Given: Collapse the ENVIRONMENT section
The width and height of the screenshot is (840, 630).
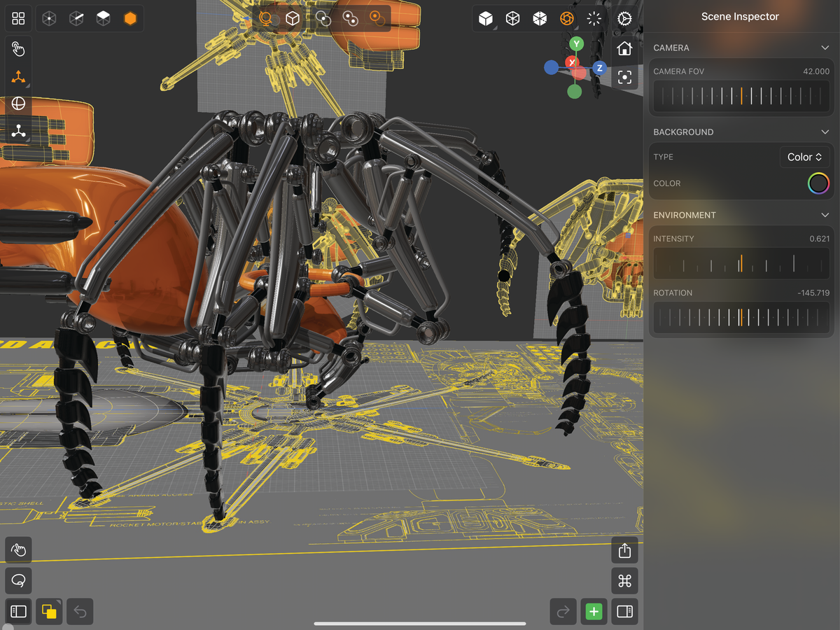Looking at the screenshot, I should point(825,215).
